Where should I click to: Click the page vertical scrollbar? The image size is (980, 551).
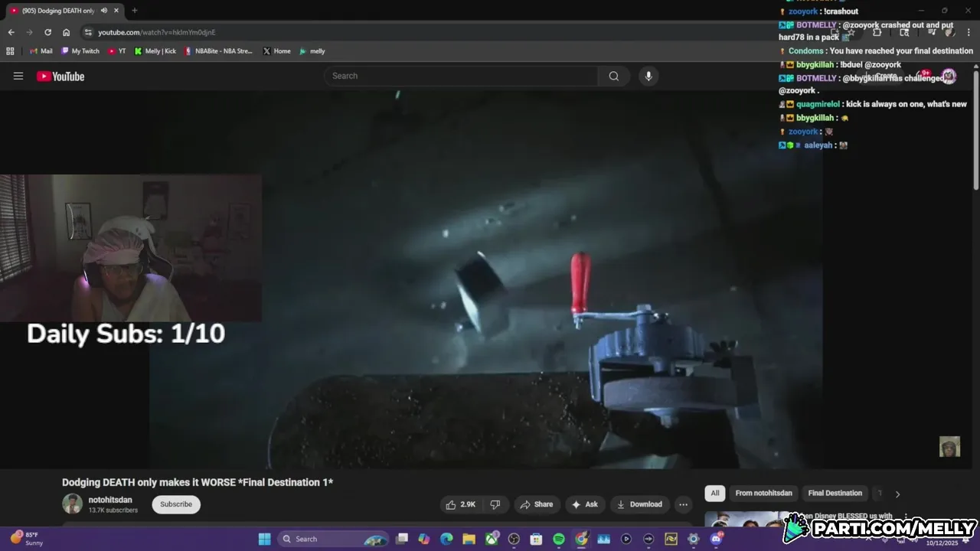tap(976, 130)
